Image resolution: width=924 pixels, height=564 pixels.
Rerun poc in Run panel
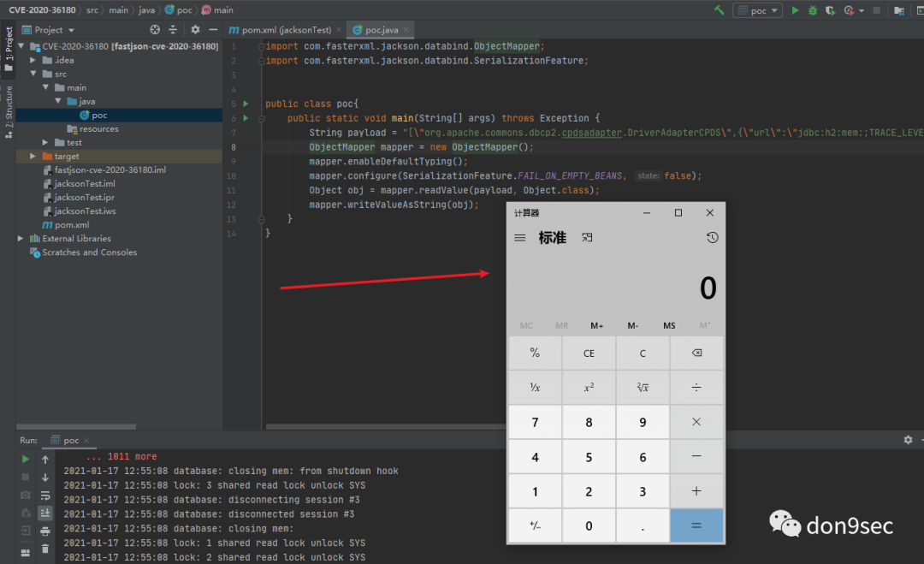click(x=26, y=459)
